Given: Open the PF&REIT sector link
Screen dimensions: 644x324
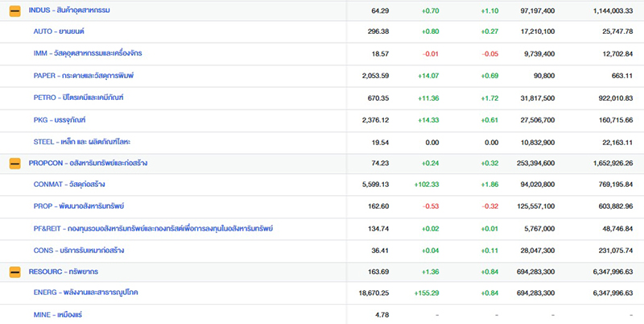Looking at the screenshot, I should [x=153, y=228].
